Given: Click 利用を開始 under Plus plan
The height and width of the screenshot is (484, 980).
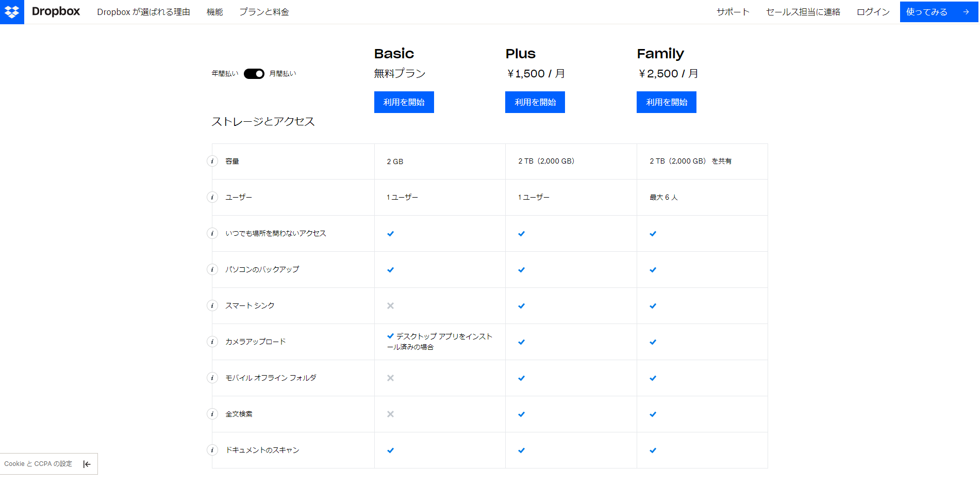Looking at the screenshot, I should pos(535,102).
